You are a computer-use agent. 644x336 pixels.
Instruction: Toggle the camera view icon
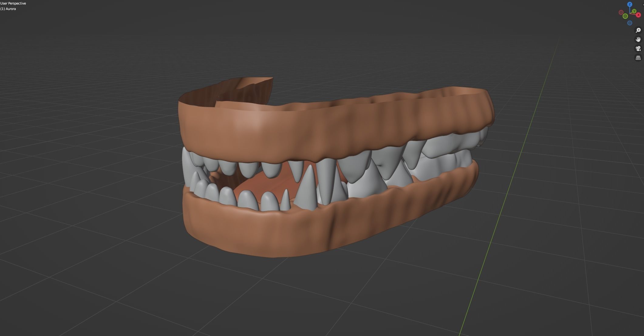tap(638, 49)
